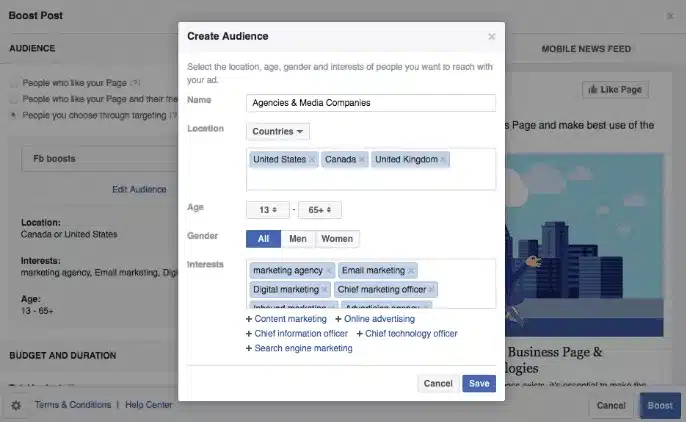The height and width of the screenshot is (422, 686).
Task: Set gender to Men
Action: [x=298, y=239]
